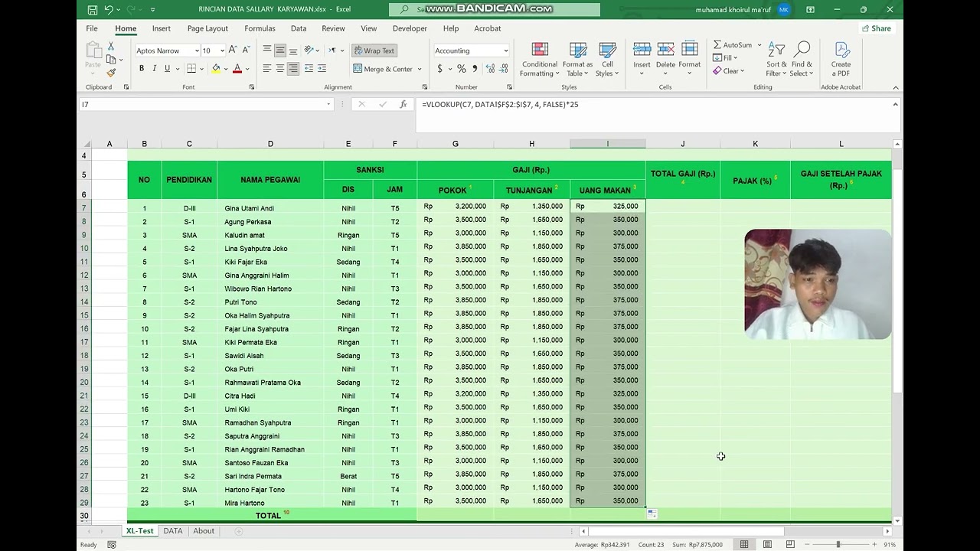980x551 pixels.
Task: Expand the AutoSum dropdown arrow
Action: [x=759, y=45]
